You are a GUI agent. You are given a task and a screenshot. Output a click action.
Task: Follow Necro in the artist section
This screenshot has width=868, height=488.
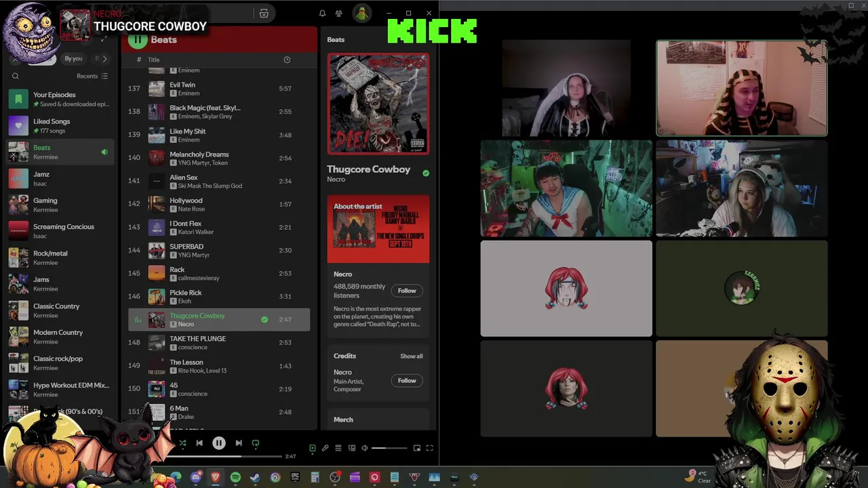(407, 291)
